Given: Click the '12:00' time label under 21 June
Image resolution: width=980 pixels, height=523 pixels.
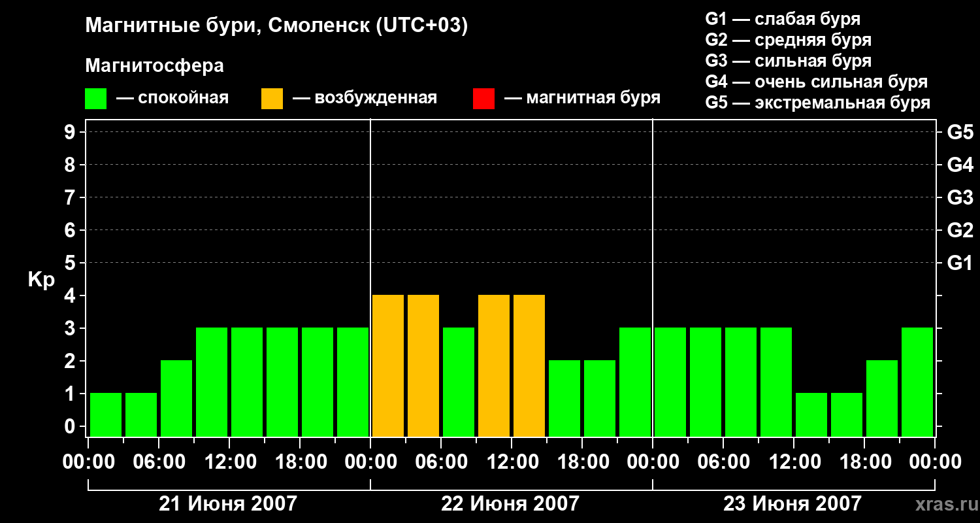Looking at the screenshot, I should point(229,462).
